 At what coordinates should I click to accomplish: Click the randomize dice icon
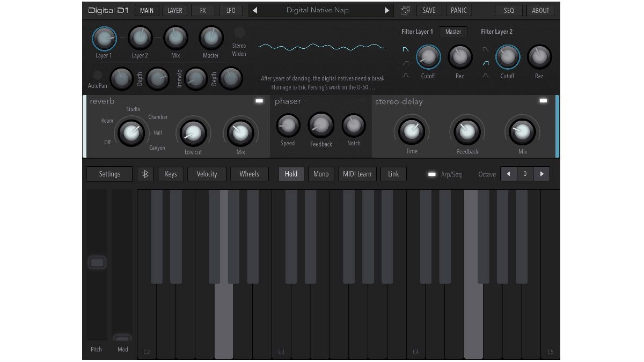[x=405, y=10]
